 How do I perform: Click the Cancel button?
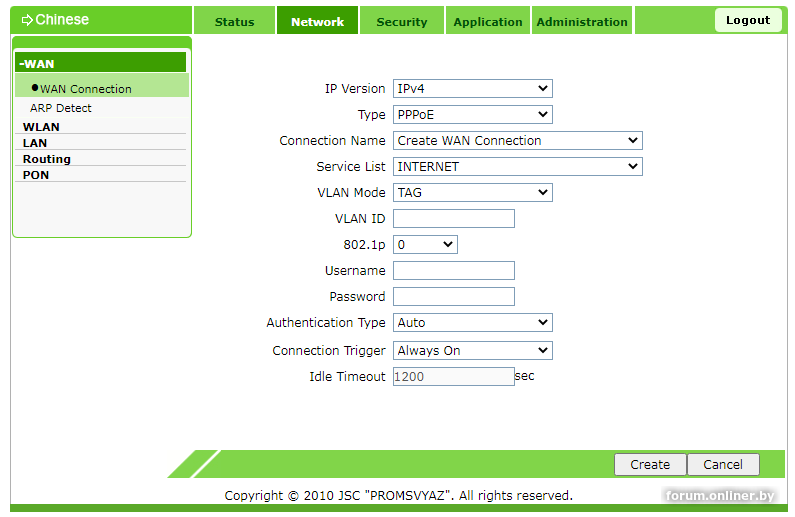point(723,465)
